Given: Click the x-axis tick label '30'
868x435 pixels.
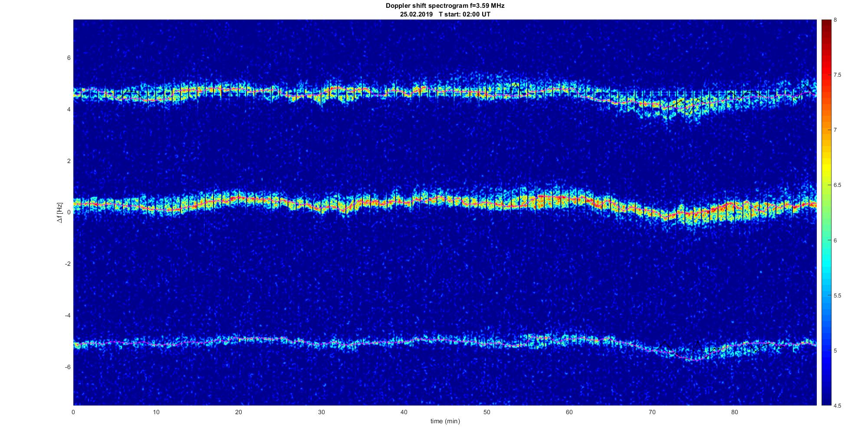Looking at the screenshot, I should [x=321, y=412].
